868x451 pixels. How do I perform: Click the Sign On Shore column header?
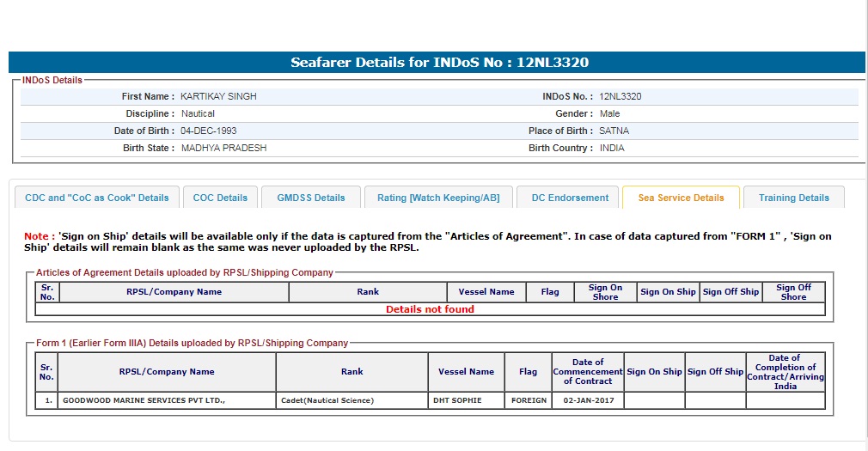[605, 292]
